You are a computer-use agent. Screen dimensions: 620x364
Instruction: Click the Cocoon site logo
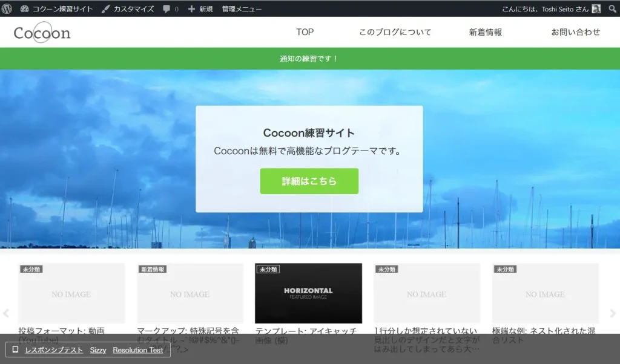tap(42, 33)
